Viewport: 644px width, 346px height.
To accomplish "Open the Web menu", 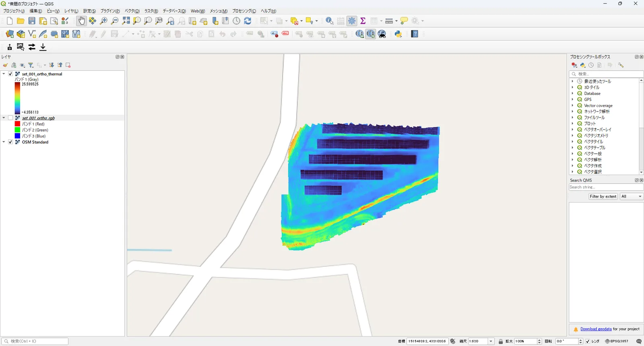I will coord(198,11).
